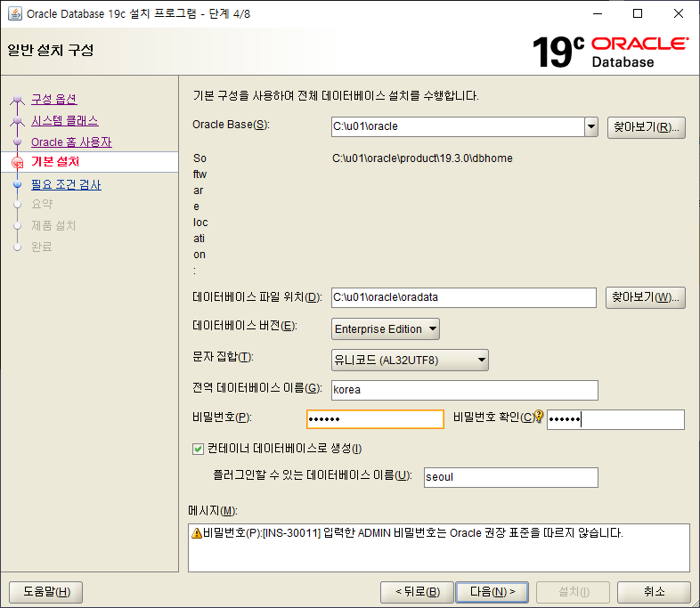Click the step bullet beside Oracle 홈 사용자
Screen dimensions: 700x608
coord(18,142)
